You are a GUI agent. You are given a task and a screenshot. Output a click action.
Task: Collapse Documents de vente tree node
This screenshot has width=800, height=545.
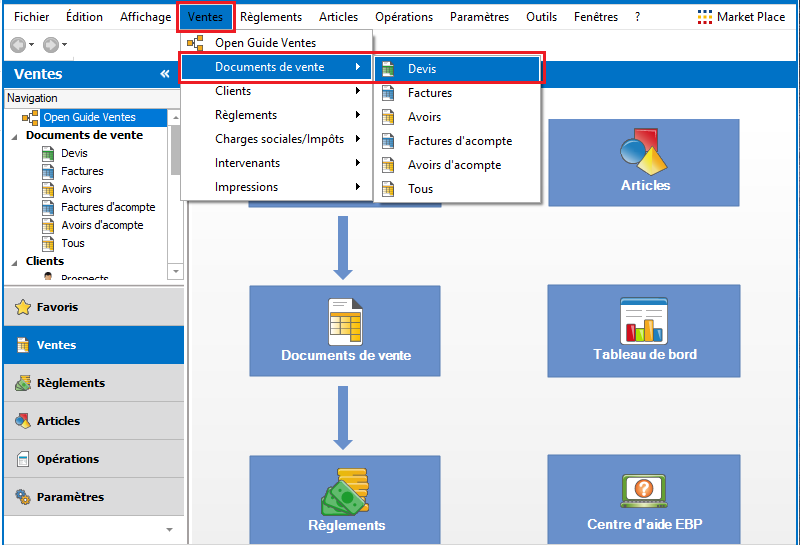(14, 136)
